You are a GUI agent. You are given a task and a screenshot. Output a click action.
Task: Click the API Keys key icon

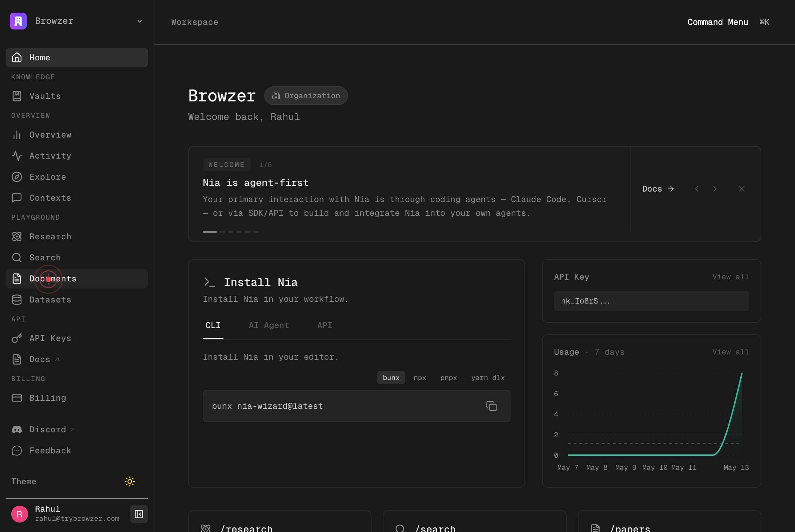tap(17, 338)
